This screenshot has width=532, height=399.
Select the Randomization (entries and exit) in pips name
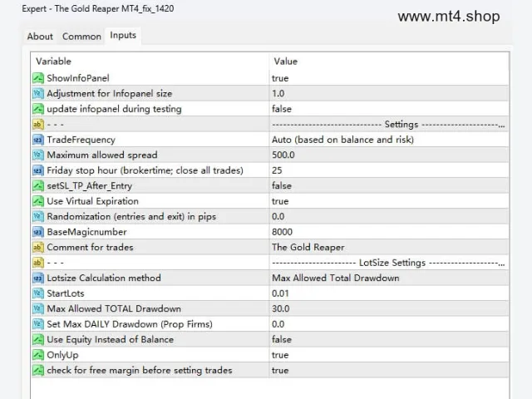pyautogui.click(x=131, y=216)
